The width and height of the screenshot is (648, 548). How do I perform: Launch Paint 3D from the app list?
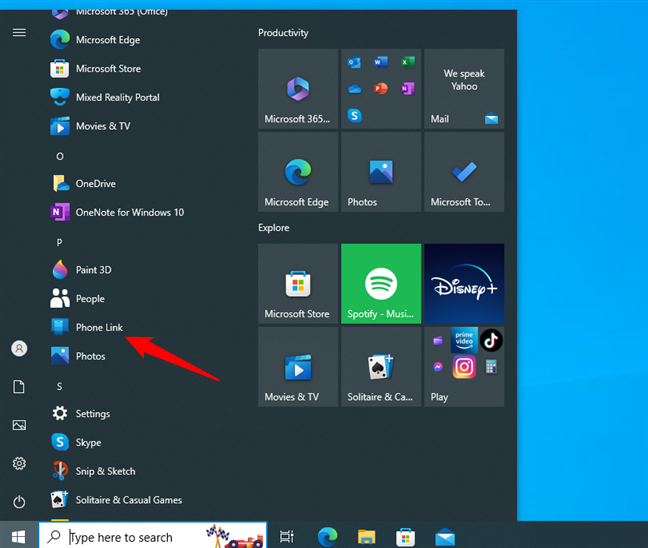click(x=93, y=270)
